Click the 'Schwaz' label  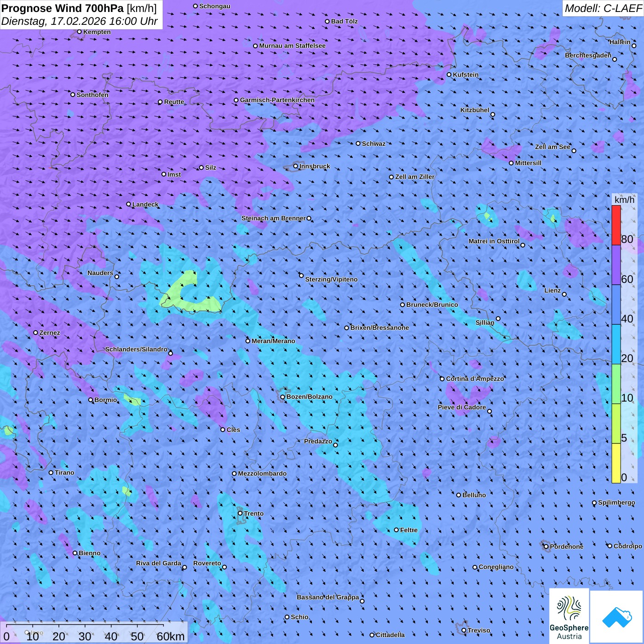374,144
